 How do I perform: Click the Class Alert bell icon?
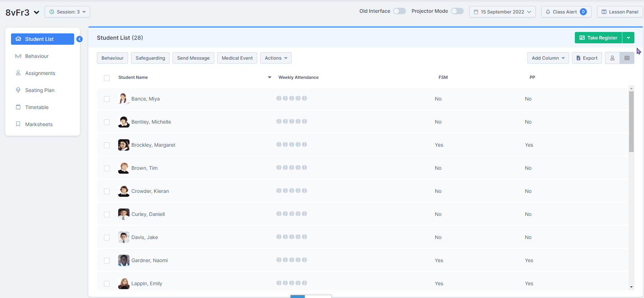click(548, 12)
